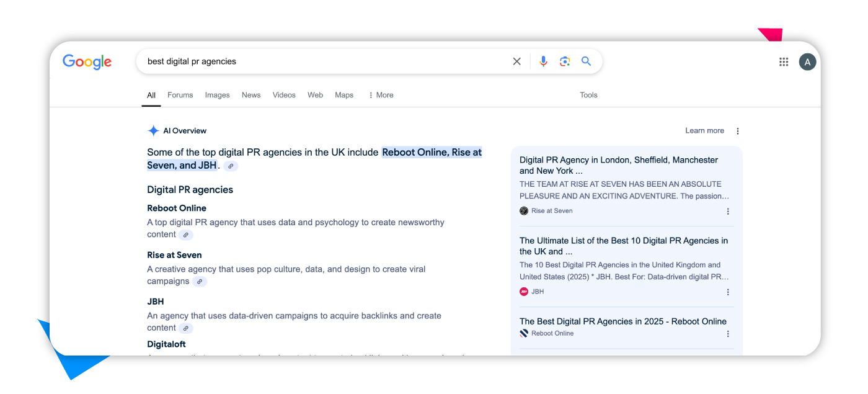
Task: Click the AI Overview label text
Action: pos(185,131)
